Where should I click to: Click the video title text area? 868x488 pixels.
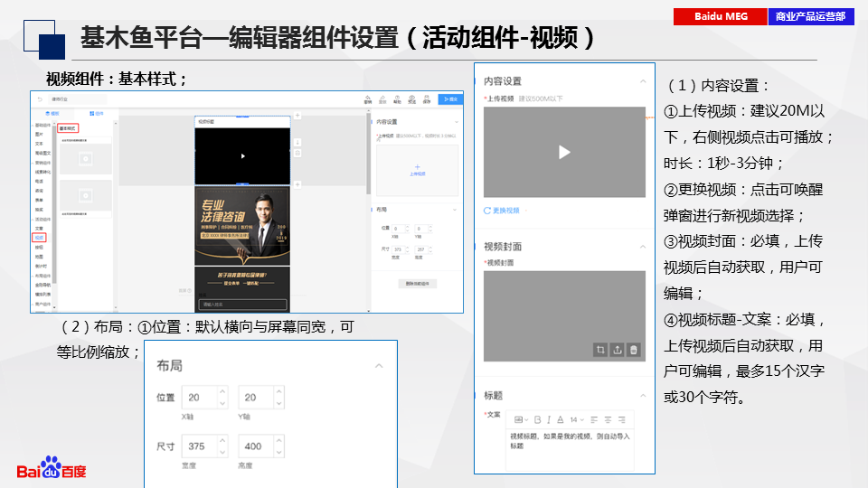pos(571,449)
